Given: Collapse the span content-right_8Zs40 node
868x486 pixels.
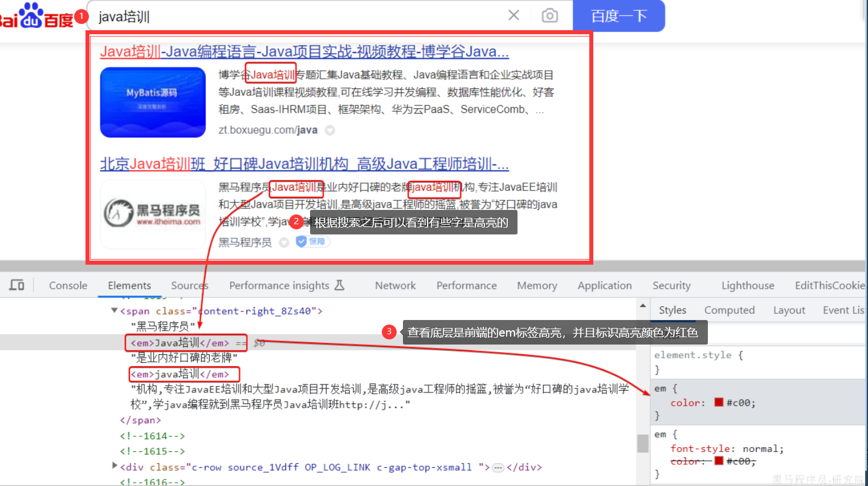Looking at the screenshot, I should pos(115,310).
